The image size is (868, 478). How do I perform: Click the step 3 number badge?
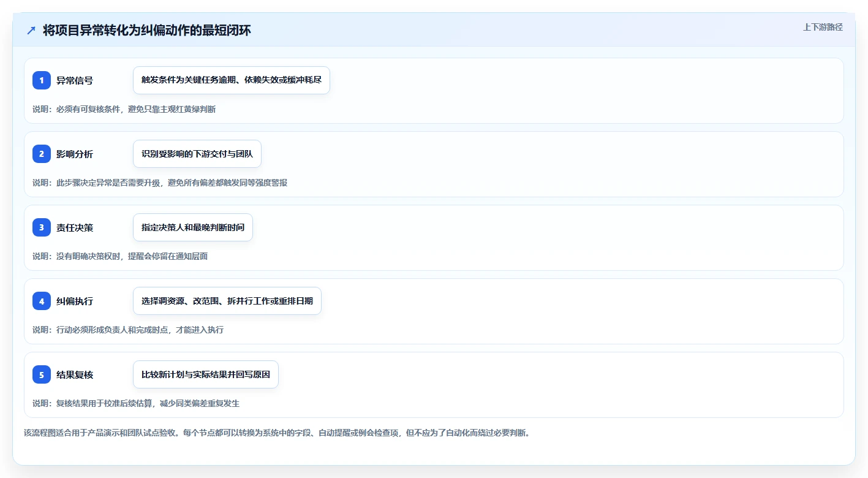(x=42, y=227)
